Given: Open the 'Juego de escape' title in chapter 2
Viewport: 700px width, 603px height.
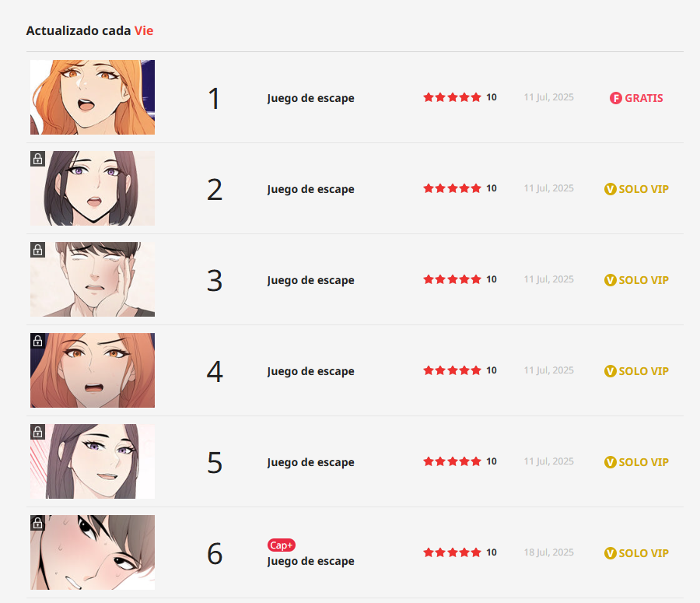Looking at the screenshot, I should (310, 189).
